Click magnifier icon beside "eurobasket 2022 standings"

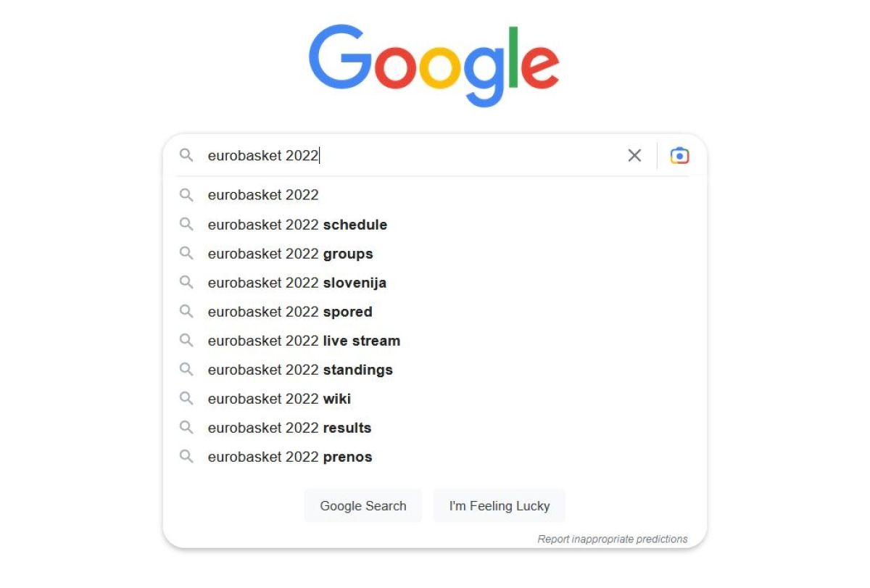(x=186, y=370)
